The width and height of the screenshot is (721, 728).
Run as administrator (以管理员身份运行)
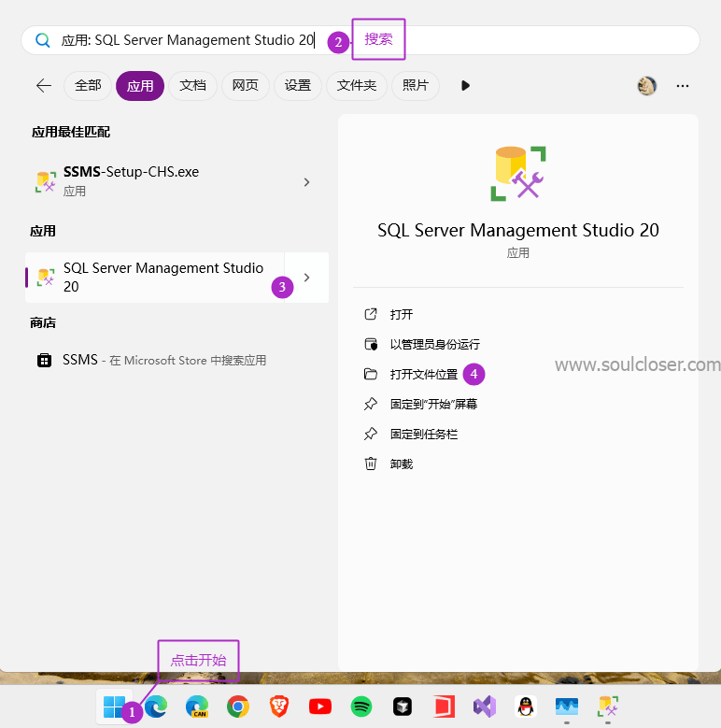422,345
